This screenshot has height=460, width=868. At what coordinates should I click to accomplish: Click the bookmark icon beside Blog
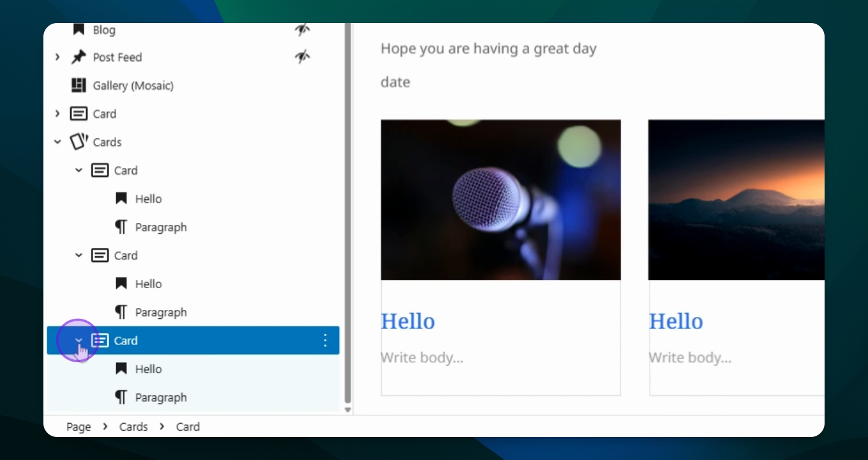(x=79, y=29)
